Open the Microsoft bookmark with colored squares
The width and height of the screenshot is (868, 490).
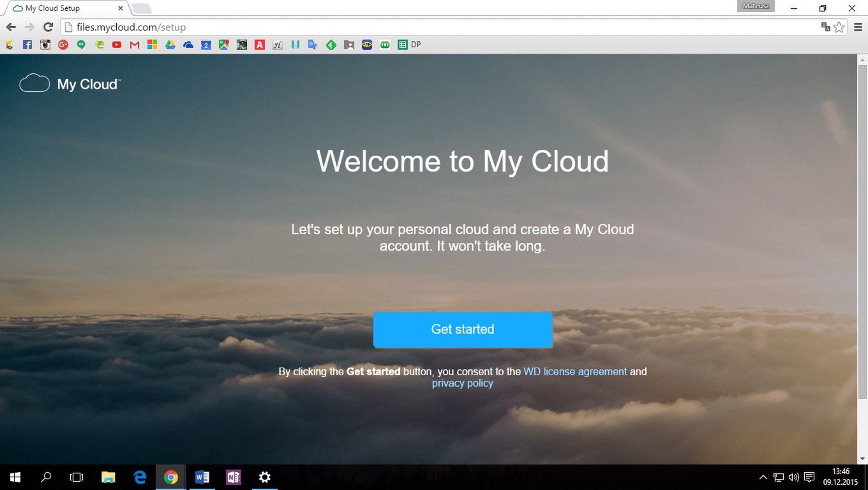(152, 45)
